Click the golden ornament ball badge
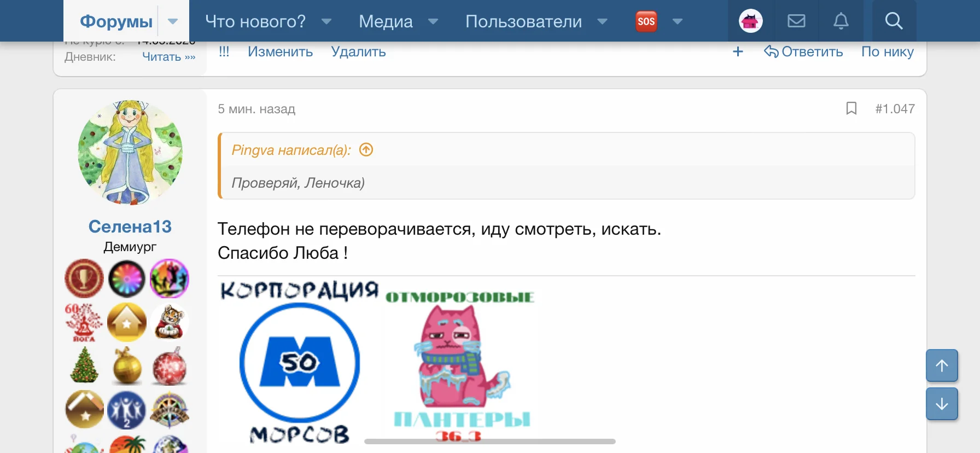The height and width of the screenshot is (453, 980). (x=127, y=366)
